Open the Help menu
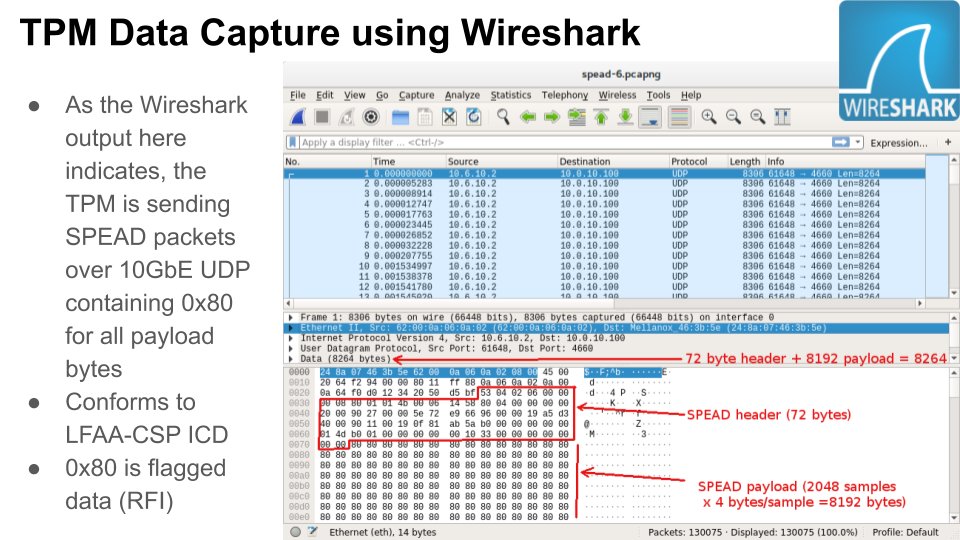The image size is (960, 540). click(x=691, y=95)
